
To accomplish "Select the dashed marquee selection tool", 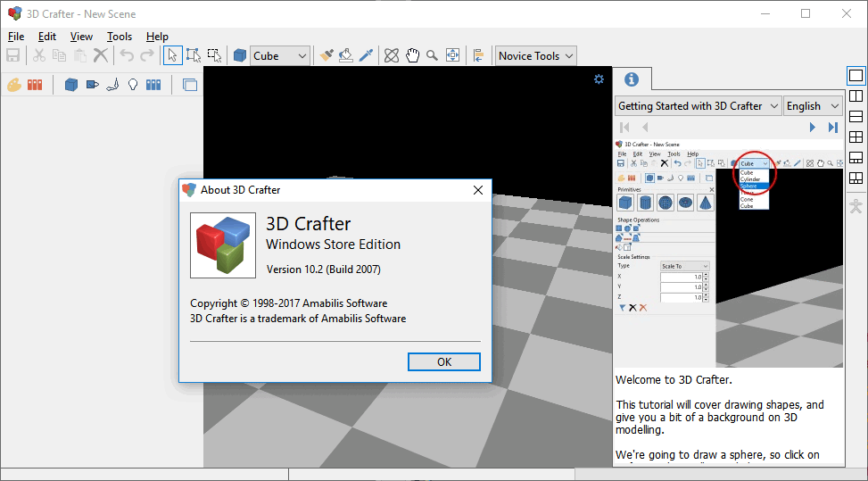I will 214,55.
